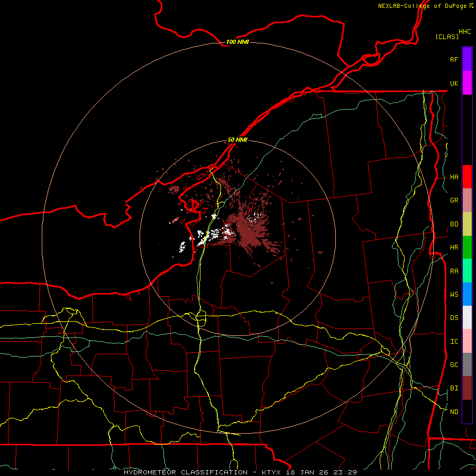Click the IC pink legend swatch
This screenshot has height=476, width=476.
click(x=467, y=341)
